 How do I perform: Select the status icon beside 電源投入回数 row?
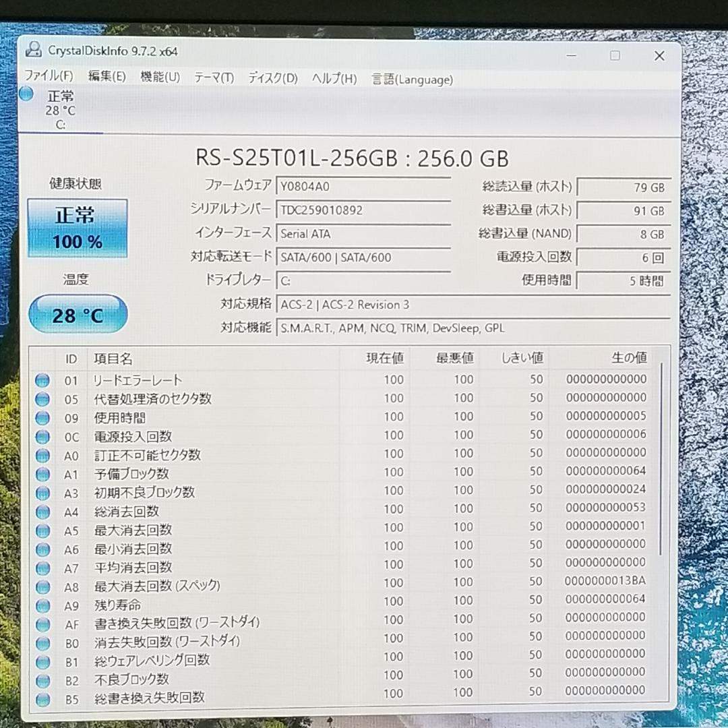coord(42,437)
